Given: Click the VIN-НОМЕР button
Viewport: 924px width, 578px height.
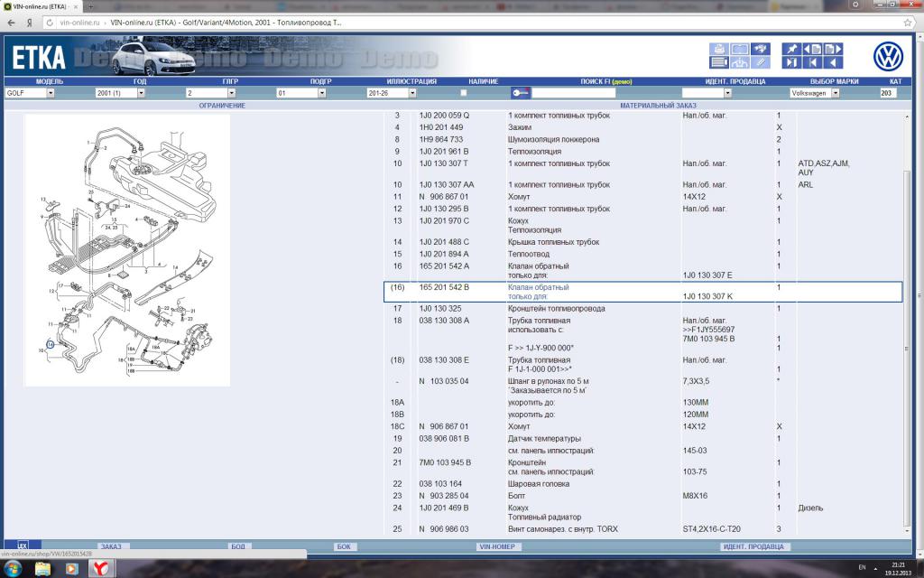Looking at the screenshot, I should click(497, 546).
